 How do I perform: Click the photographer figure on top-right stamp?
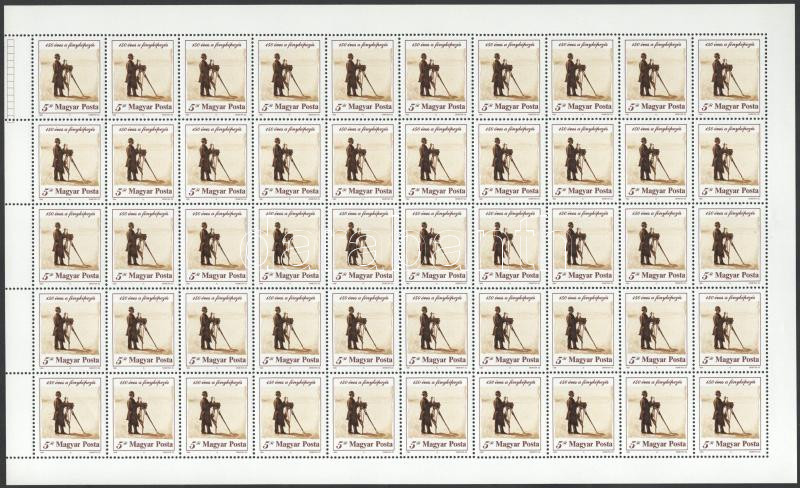718,73
